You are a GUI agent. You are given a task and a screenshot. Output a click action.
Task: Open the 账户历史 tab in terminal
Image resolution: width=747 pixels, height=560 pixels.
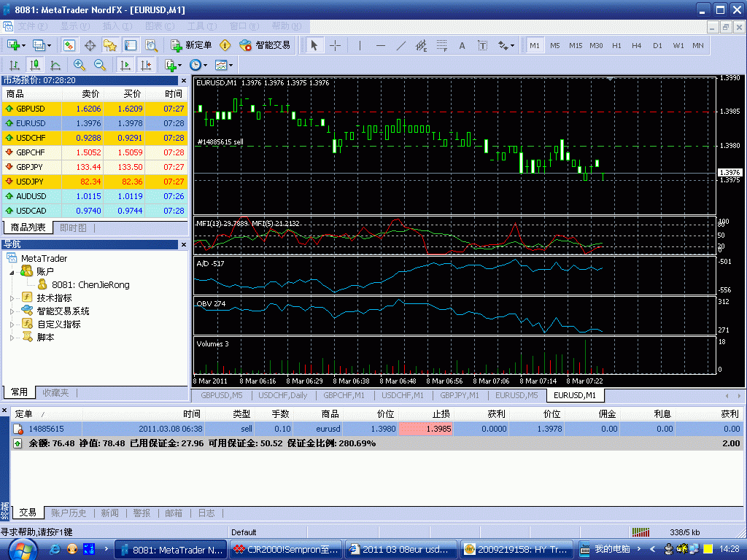(x=69, y=513)
